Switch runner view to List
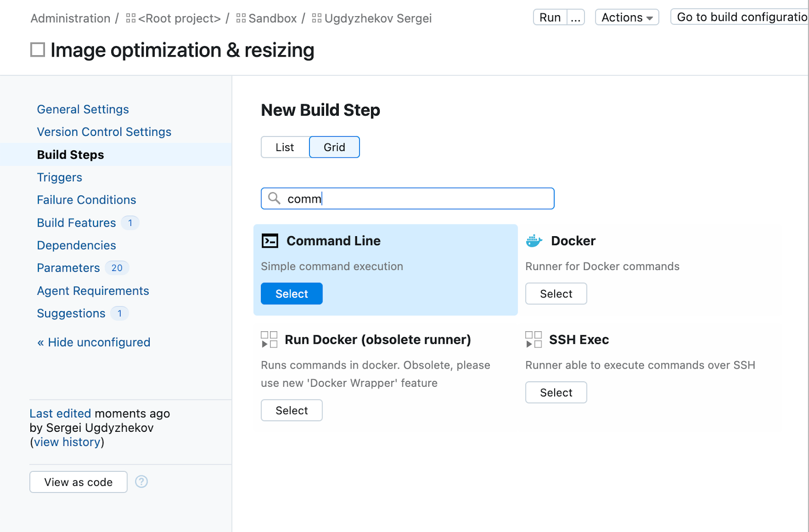This screenshot has width=809, height=532. [x=285, y=147]
